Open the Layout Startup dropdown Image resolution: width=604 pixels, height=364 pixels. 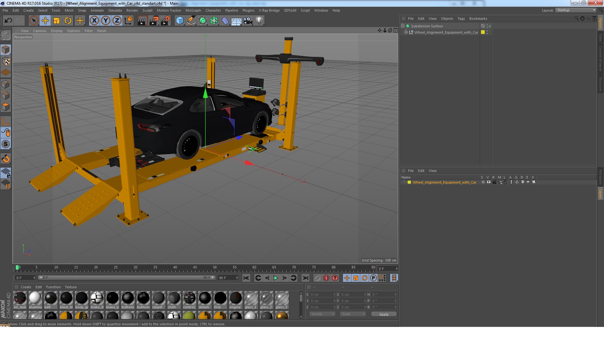[x=576, y=10]
